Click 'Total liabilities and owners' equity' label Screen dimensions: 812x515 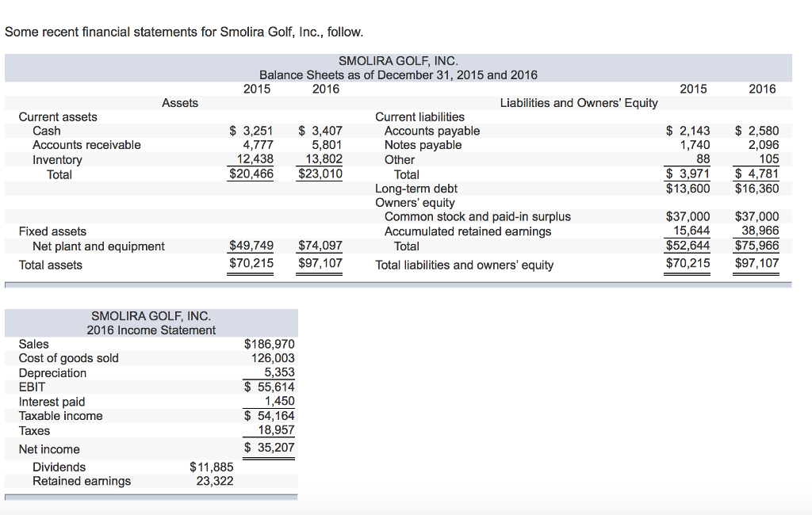click(x=464, y=265)
